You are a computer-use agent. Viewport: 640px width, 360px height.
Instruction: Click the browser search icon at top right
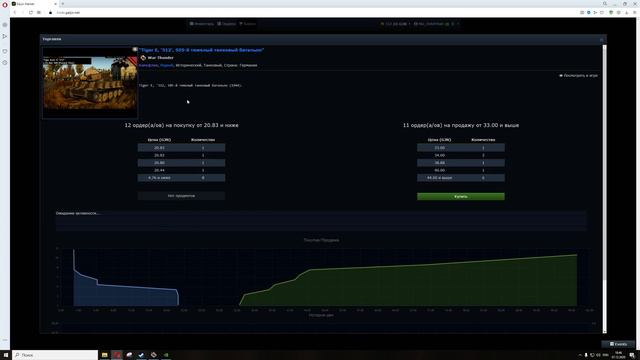point(605,4)
